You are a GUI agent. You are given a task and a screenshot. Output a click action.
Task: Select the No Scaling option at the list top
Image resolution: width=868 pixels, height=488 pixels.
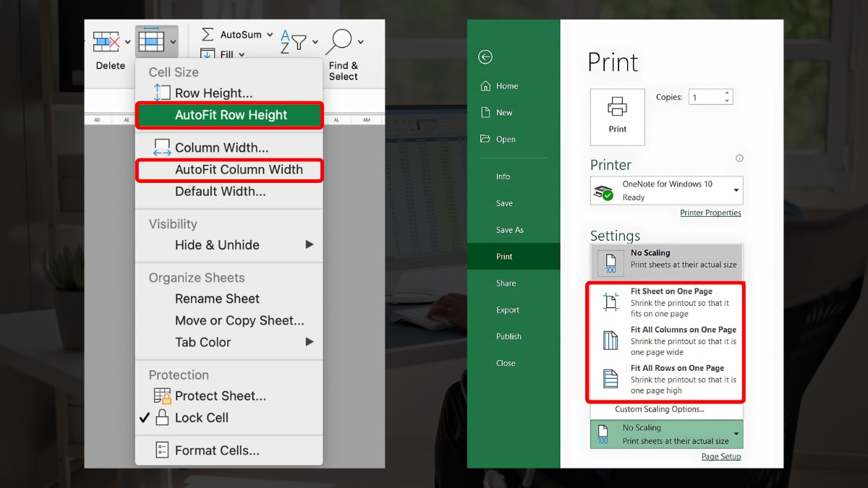666,260
